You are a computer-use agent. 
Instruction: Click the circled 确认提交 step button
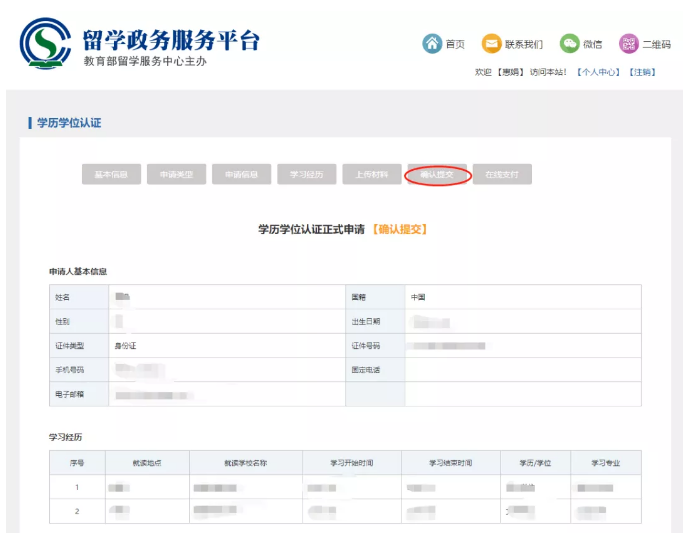(x=437, y=174)
